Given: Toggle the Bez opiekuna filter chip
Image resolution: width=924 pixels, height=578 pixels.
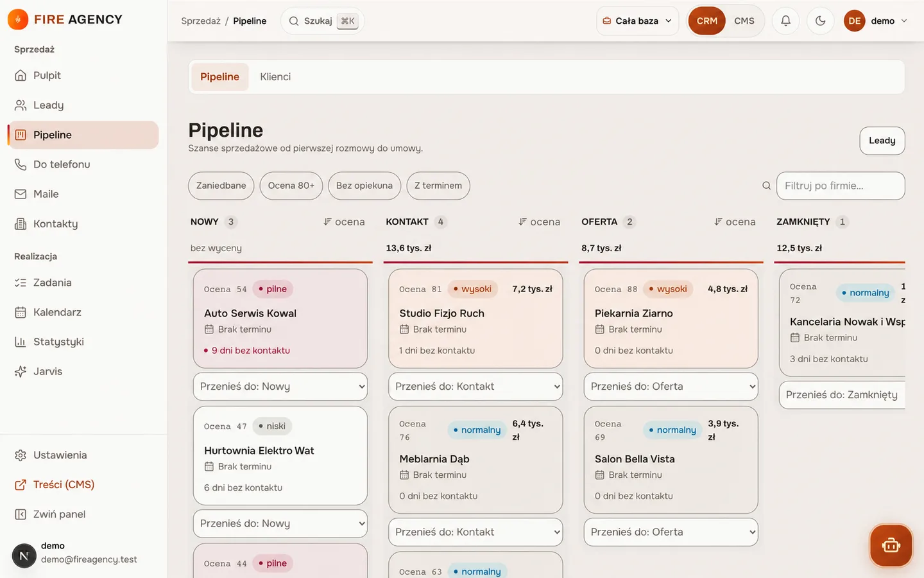Looking at the screenshot, I should pos(364,186).
